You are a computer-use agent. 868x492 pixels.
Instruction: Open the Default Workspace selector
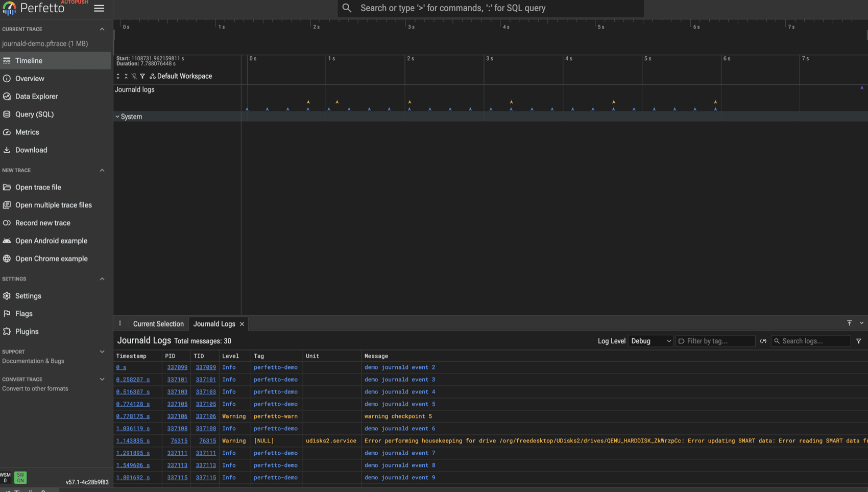[181, 76]
